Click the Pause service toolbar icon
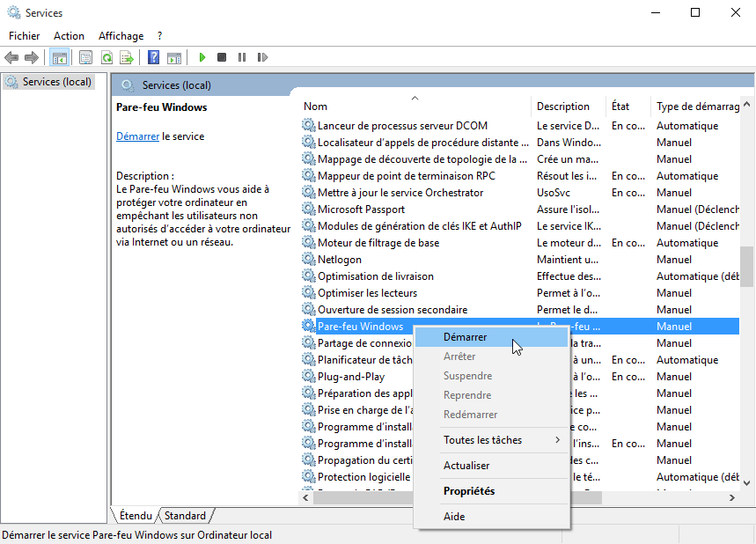 (x=242, y=57)
